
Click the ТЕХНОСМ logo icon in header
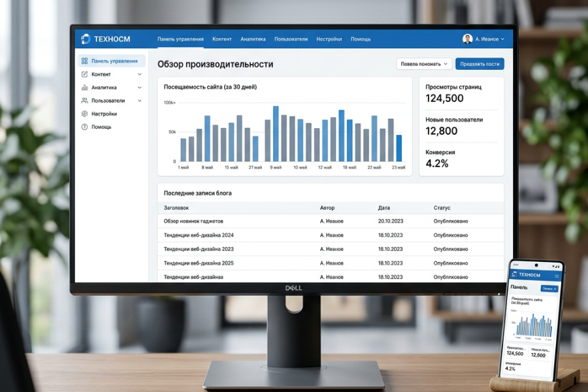86,39
